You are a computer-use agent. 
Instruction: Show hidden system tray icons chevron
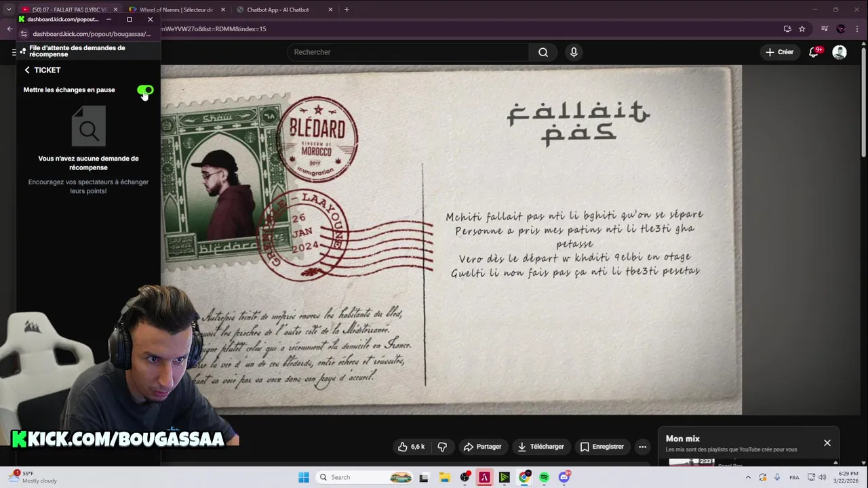(749, 477)
